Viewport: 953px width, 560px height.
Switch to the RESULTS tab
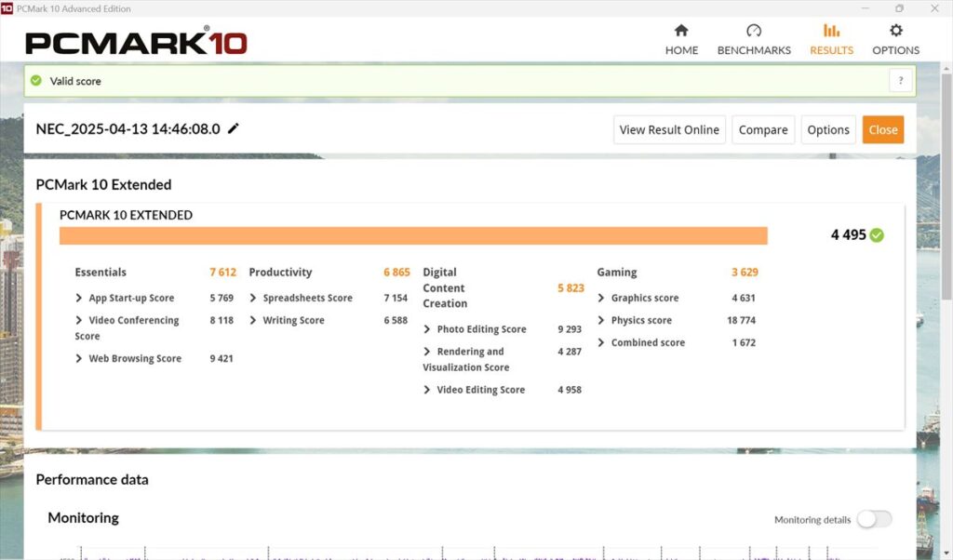point(831,40)
